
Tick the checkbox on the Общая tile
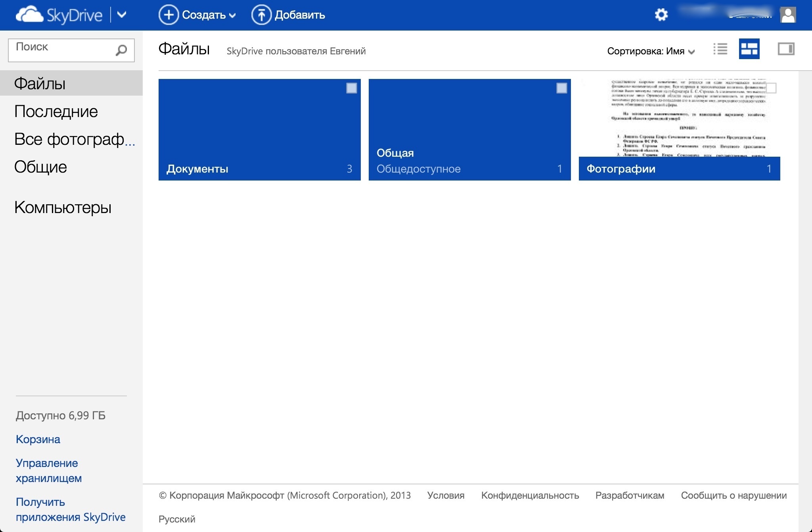point(561,88)
